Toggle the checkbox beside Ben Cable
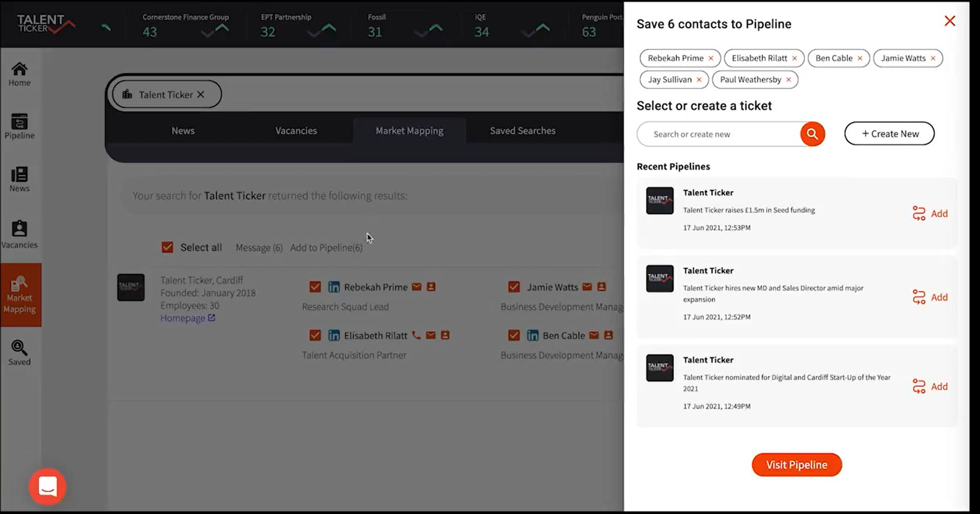 click(x=514, y=335)
